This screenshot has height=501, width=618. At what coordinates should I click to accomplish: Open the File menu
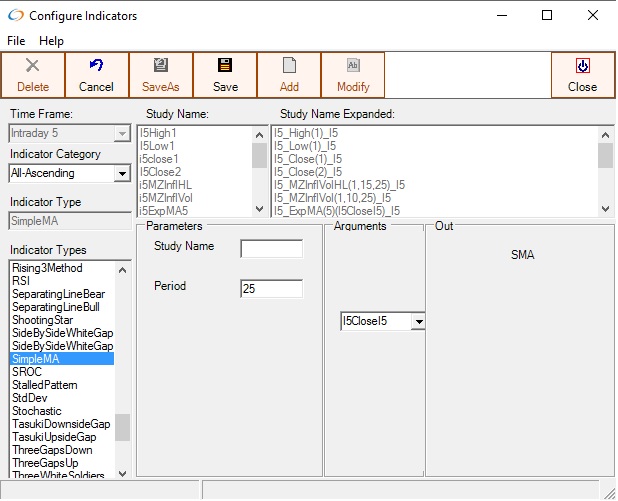pos(17,41)
